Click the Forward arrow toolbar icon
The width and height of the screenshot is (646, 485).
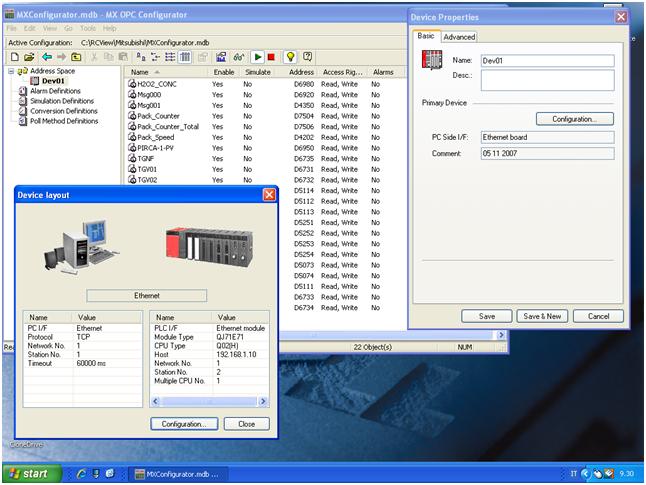pos(61,57)
